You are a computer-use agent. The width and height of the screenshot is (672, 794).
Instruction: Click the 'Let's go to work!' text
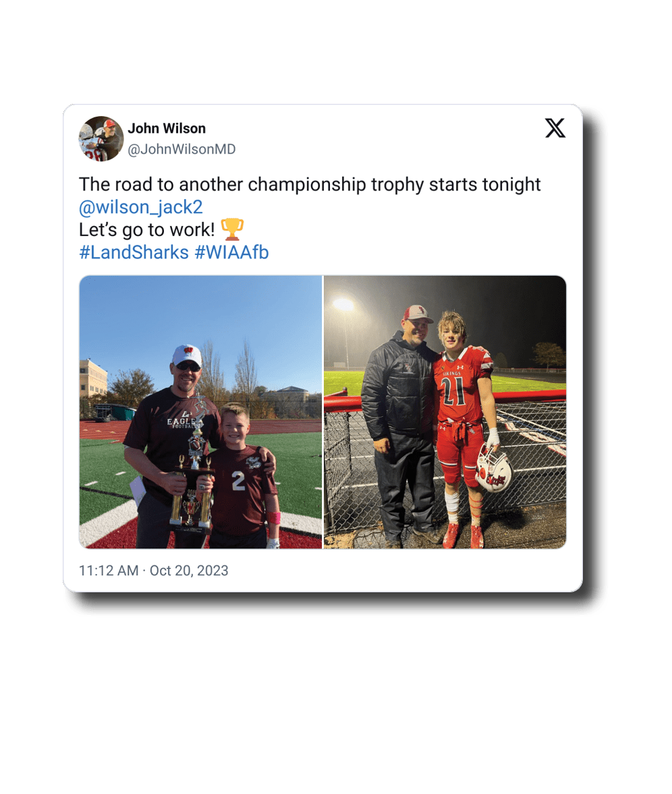147,230
